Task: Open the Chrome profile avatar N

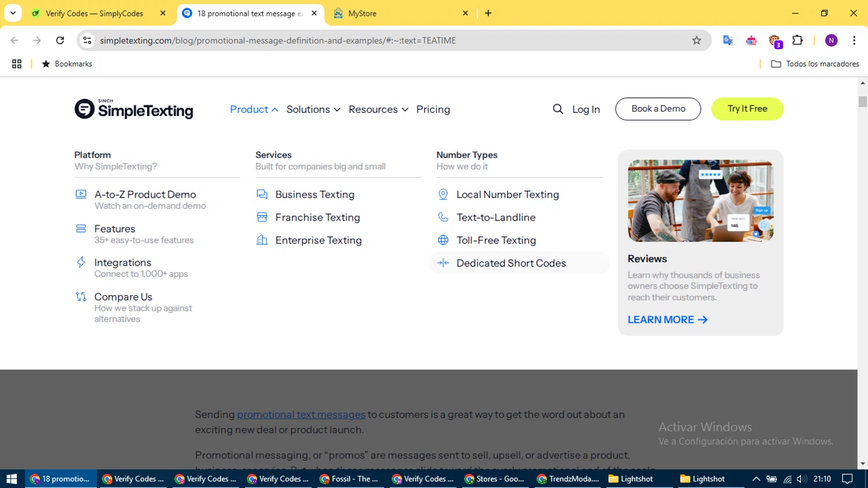Action: click(832, 41)
